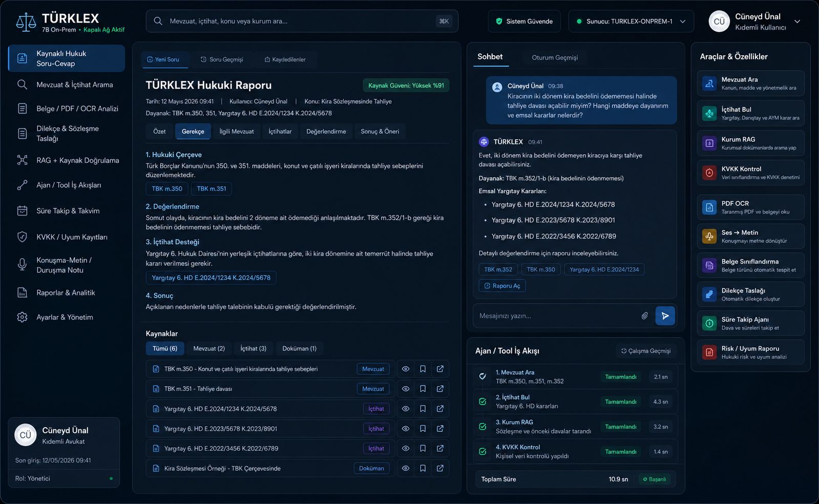
Task: Click the Sistem Güvende status badge
Action: pos(524,22)
